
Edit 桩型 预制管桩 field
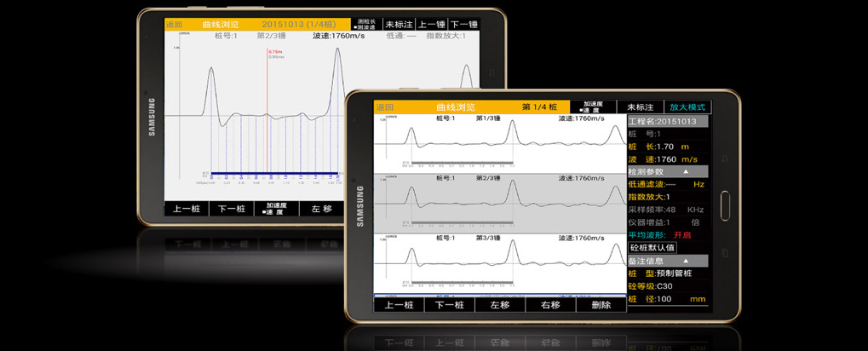[x=668, y=273]
